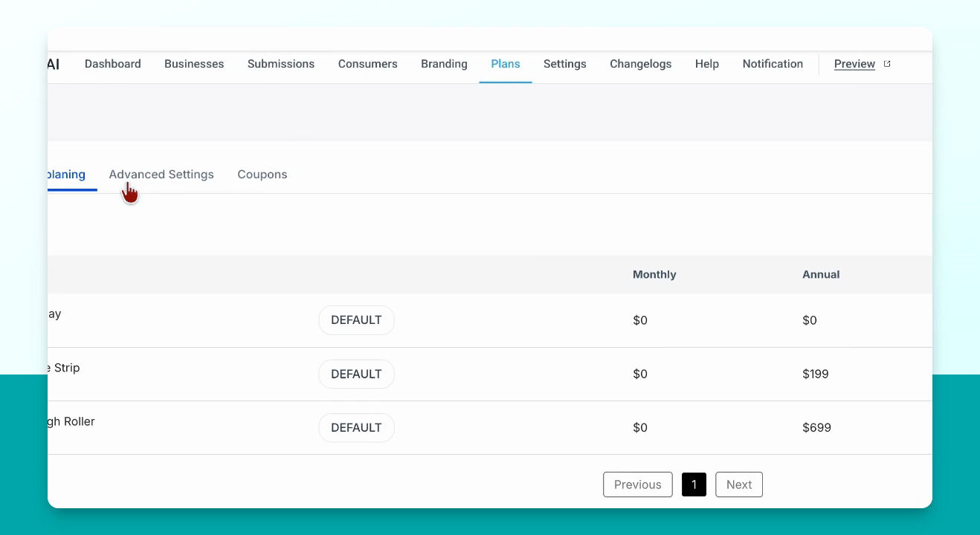Viewport: 980px width, 535px height.
Task: Open the Help nav item
Action: tap(707, 64)
